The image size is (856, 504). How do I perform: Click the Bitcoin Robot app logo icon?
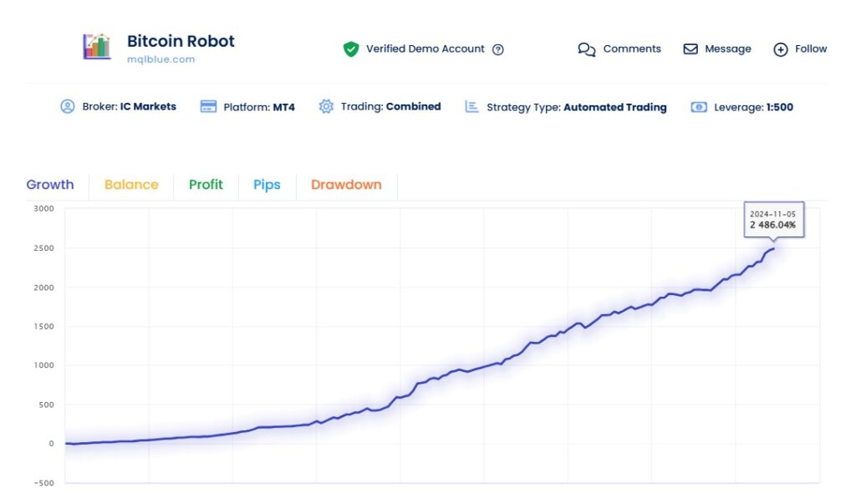click(95, 48)
